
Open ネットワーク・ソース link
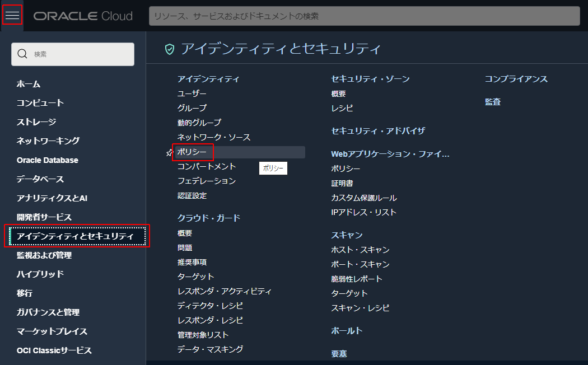(x=214, y=137)
